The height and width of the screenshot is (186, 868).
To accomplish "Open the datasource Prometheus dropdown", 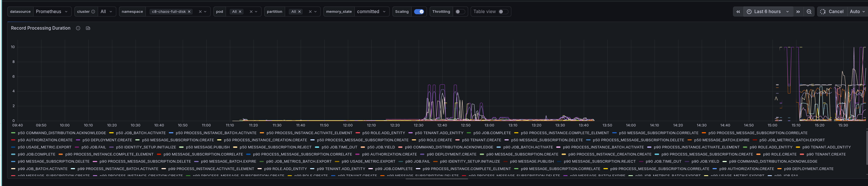I will [x=52, y=11].
